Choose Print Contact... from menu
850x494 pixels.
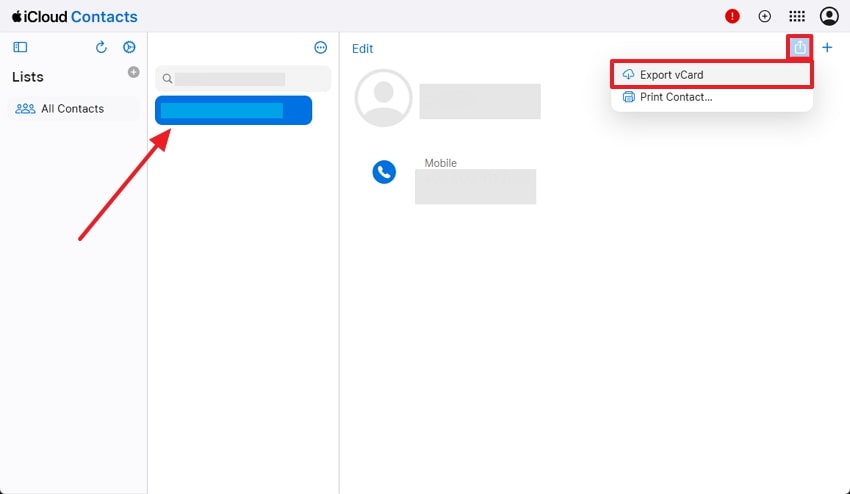point(712,97)
